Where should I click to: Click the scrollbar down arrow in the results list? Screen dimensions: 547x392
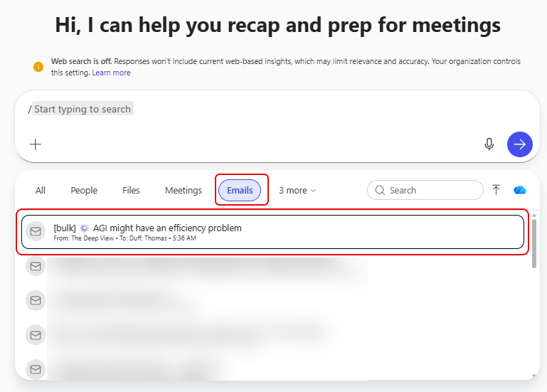click(534, 374)
